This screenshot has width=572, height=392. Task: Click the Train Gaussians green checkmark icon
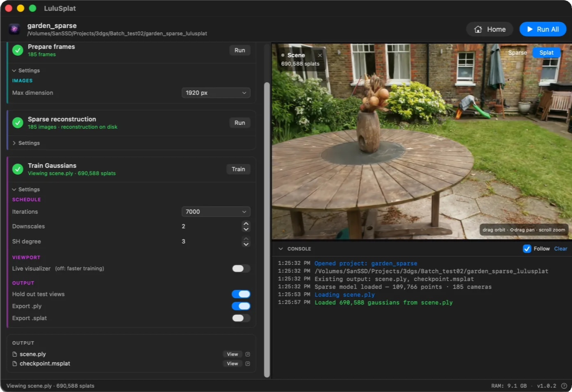pos(18,169)
